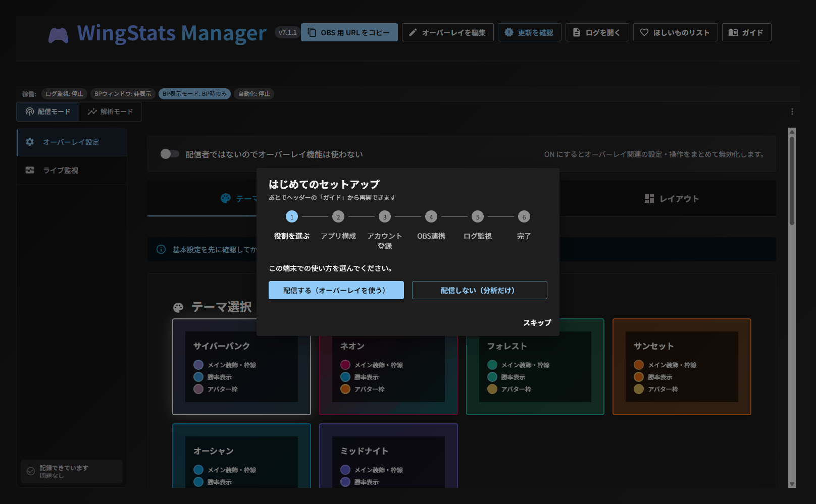Click the checkmark icon in 記録できています status

(31, 471)
